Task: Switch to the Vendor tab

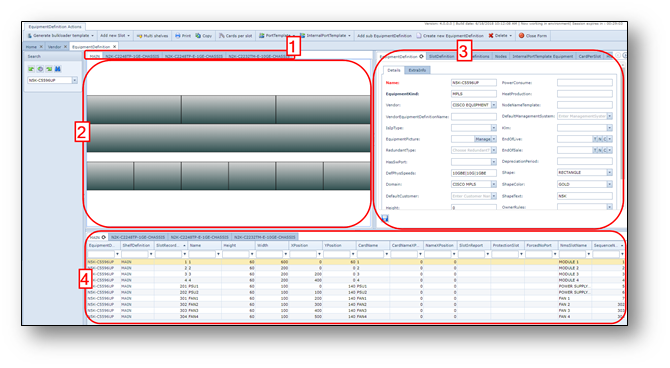Action: pos(54,47)
